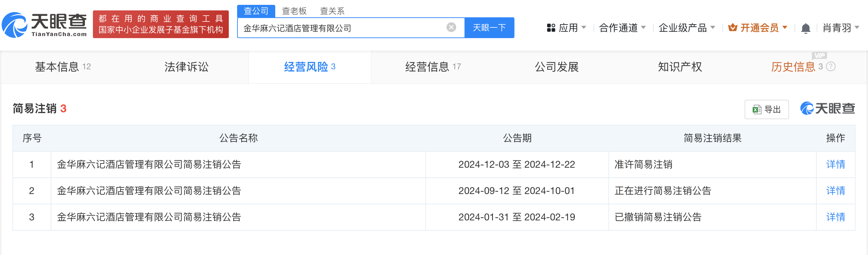Switch to the 查老板 search tab

tap(294, 11)
